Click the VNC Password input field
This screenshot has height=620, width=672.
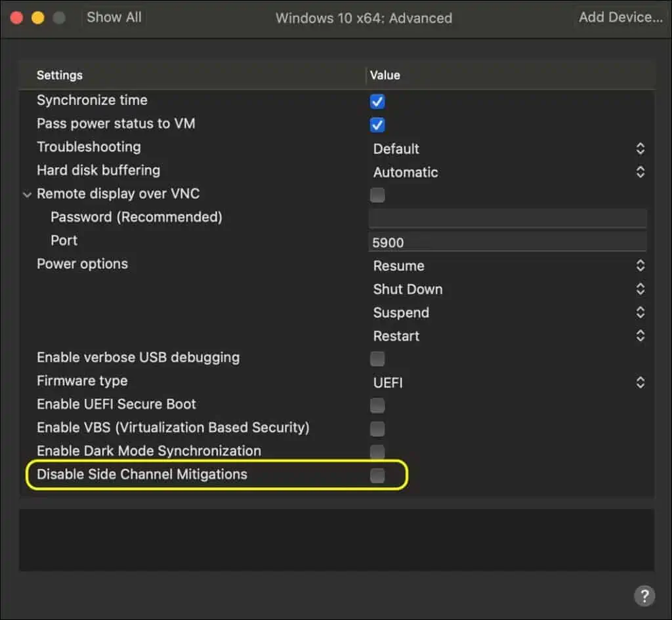click(x=507, y=218)
